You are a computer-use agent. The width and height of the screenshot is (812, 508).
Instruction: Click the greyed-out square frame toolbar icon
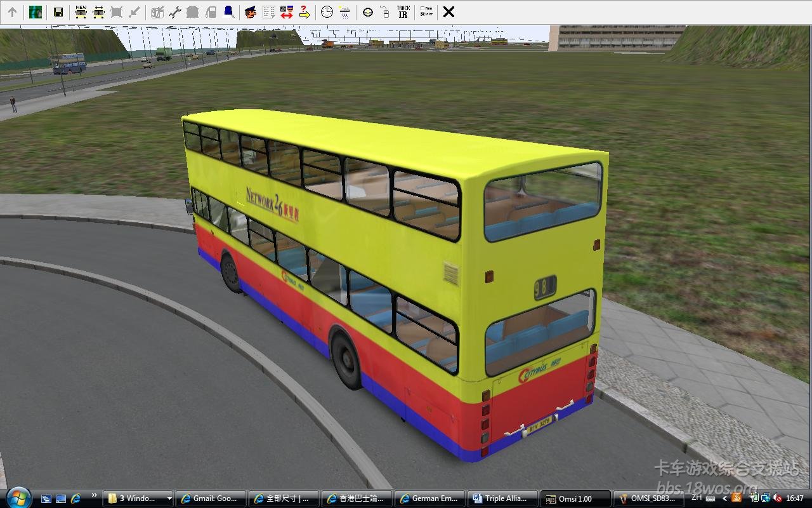(x=116, y=12)
